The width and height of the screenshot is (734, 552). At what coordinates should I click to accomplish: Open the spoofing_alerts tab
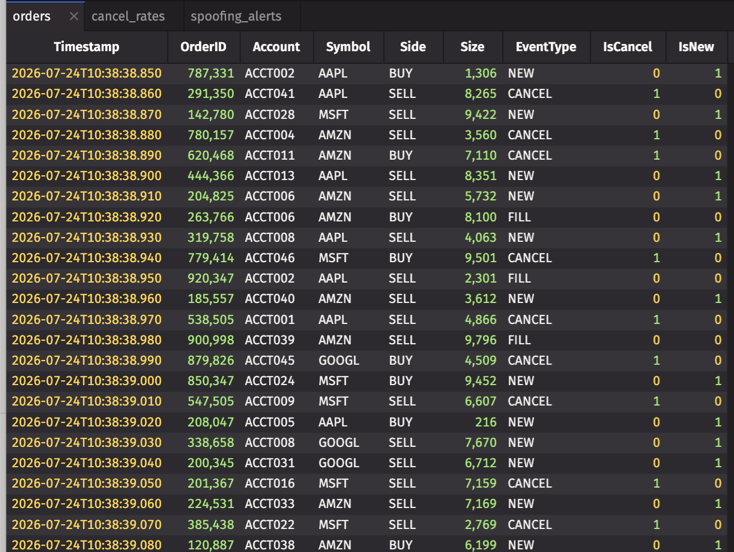(x=236, y=16)
